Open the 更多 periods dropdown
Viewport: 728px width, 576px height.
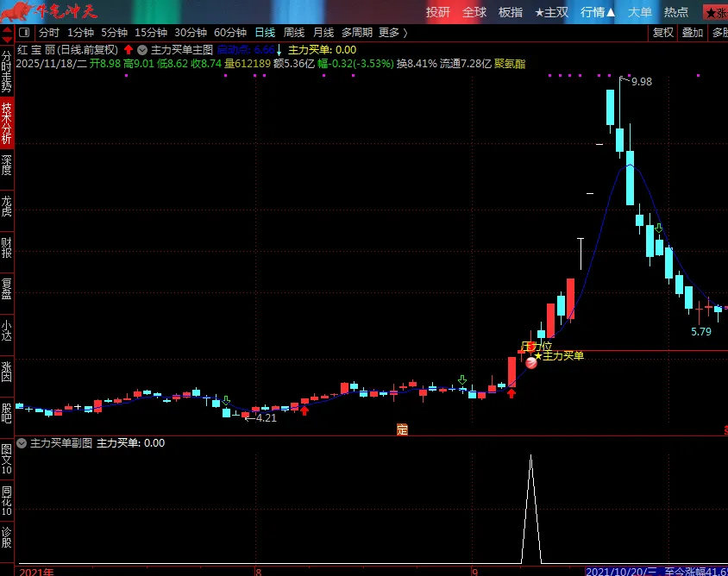[391, 33]
